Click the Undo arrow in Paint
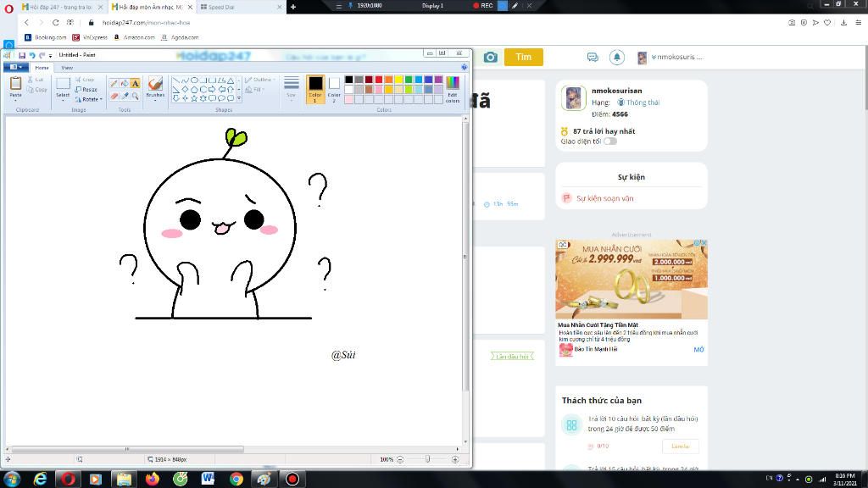The height and width of the screenshot is (488, 868). (32, 55)
